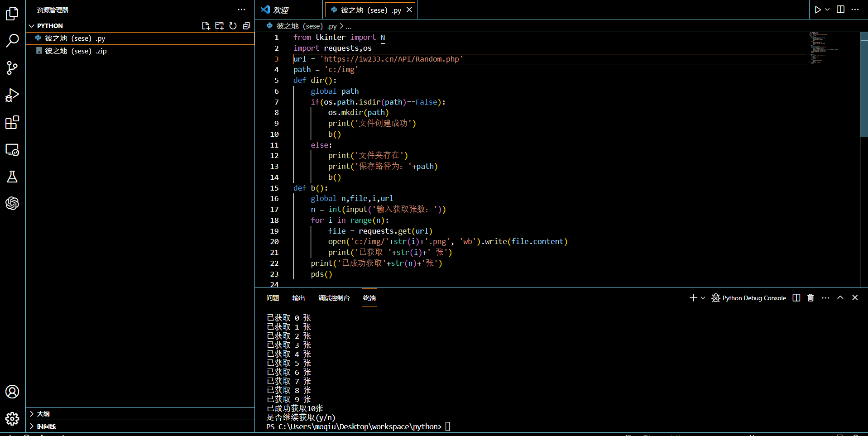Open Source Control view

[x=12, y=68]
